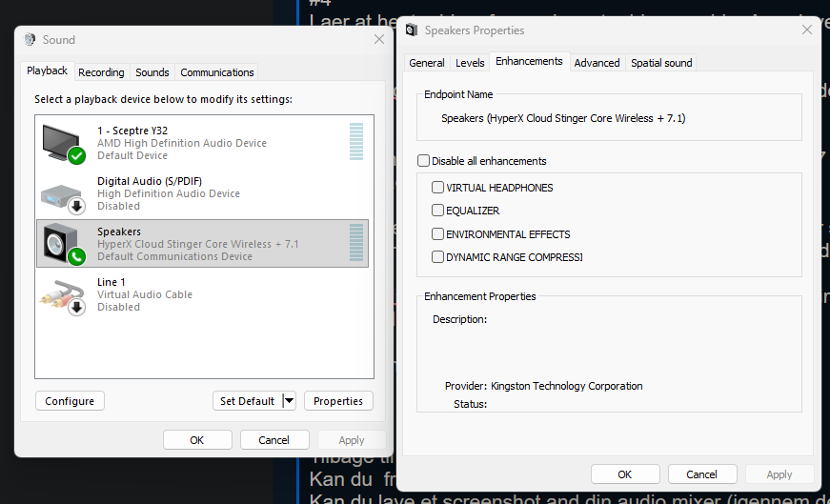
Task: Click the Sceptre Y32 monitor icon
Action: click(64, 143)
